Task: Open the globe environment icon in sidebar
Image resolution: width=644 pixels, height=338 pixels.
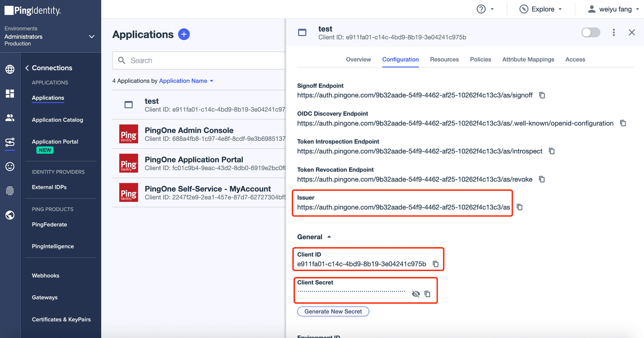Action: (x=10, y=69)
